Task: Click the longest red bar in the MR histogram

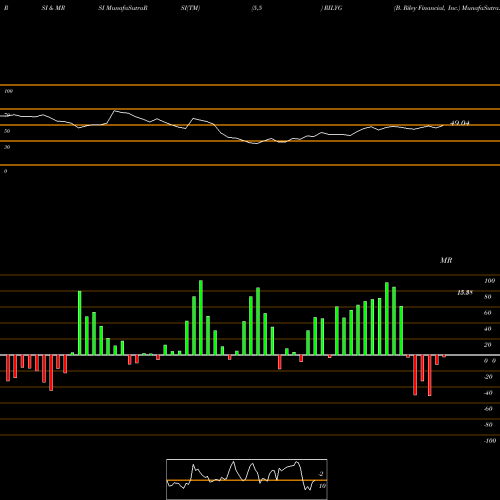Action: 430,375
